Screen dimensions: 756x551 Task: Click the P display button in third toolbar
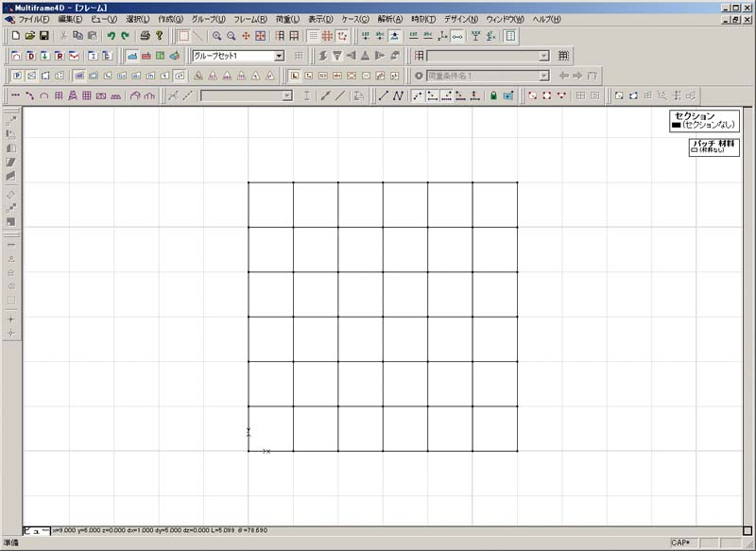click(17, 76)
